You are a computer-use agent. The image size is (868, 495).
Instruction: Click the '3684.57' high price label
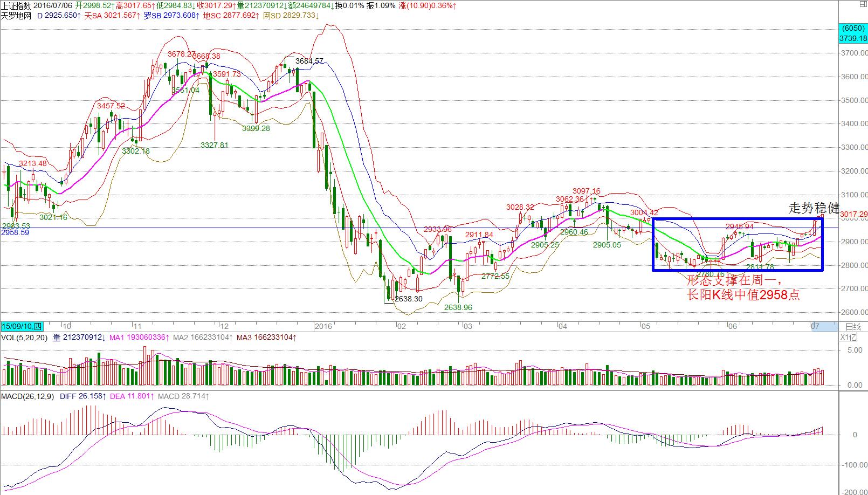click(x=309, y=61)
